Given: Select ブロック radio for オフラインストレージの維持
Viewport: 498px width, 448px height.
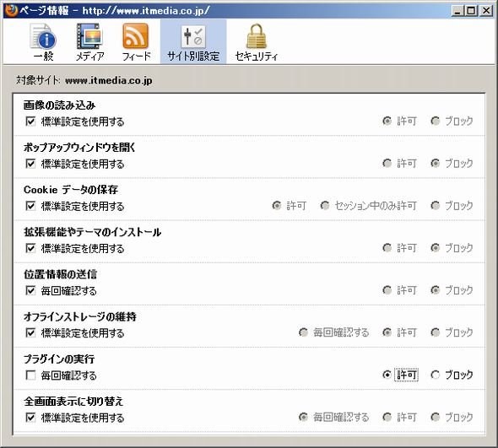Looking at the screenshot, I should (x=435, y=332).
